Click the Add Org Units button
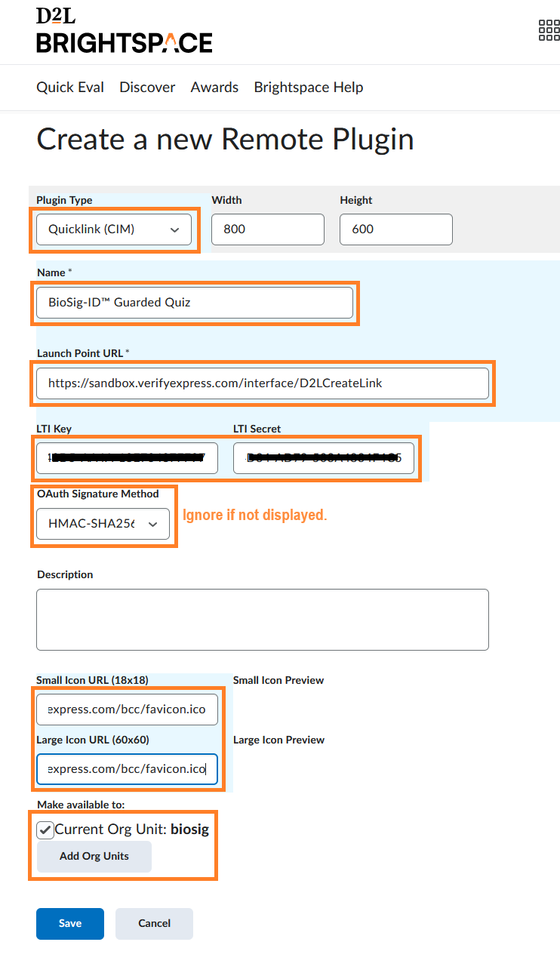This screenshot has width=560, height=979. [x=94, y=857]
